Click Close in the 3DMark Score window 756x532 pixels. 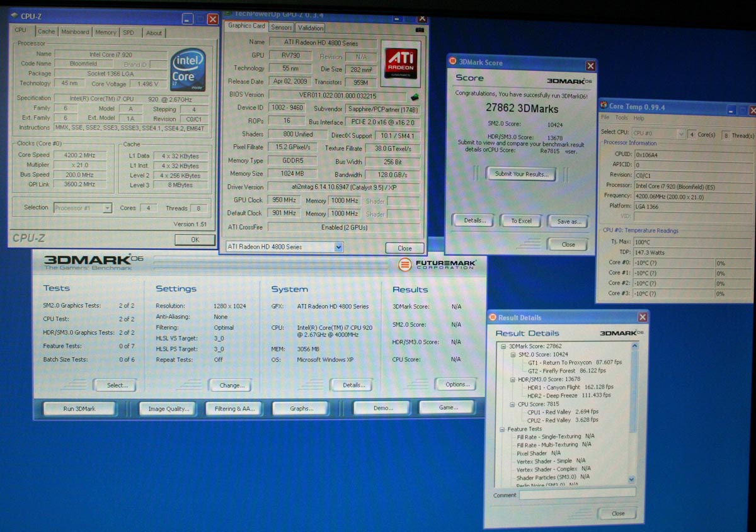click(568, 244)
